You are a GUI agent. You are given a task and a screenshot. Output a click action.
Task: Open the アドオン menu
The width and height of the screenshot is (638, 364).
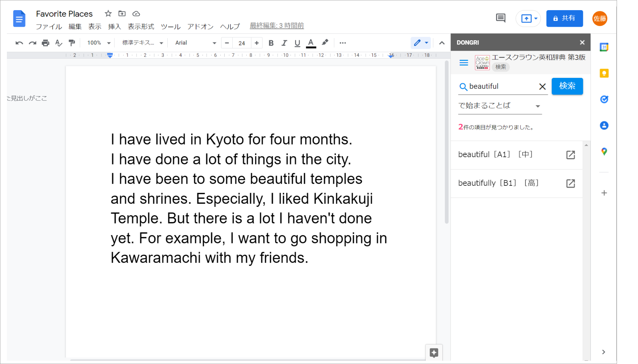click(200, 26)
